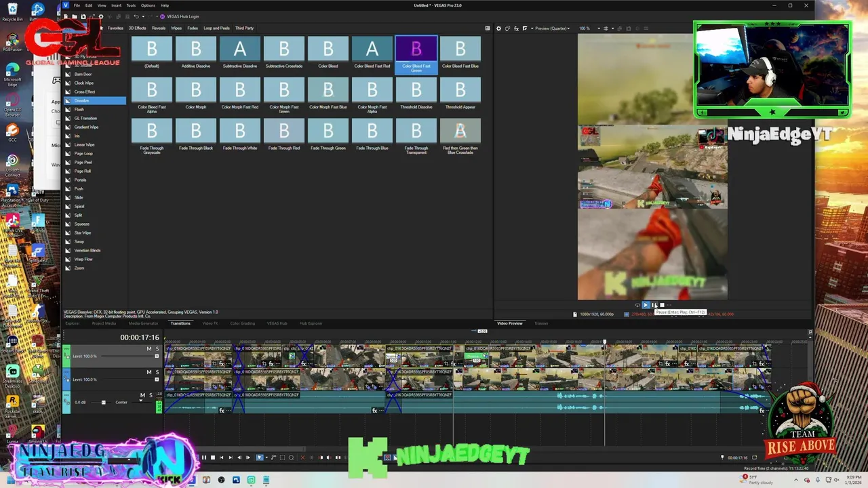Click the preview play button
This screenshot has height=488, width=868.
click(x=646, y=305)
